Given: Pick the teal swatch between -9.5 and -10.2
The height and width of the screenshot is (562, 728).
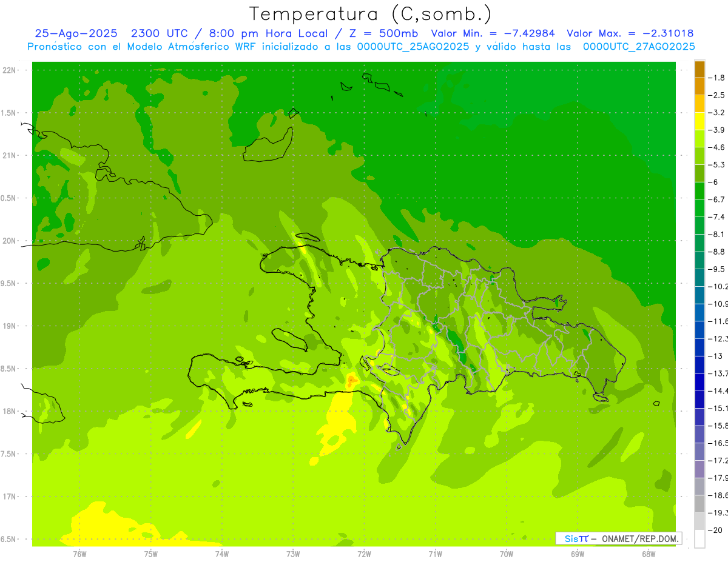Looking at the screenshot, I should coord(699,278).
